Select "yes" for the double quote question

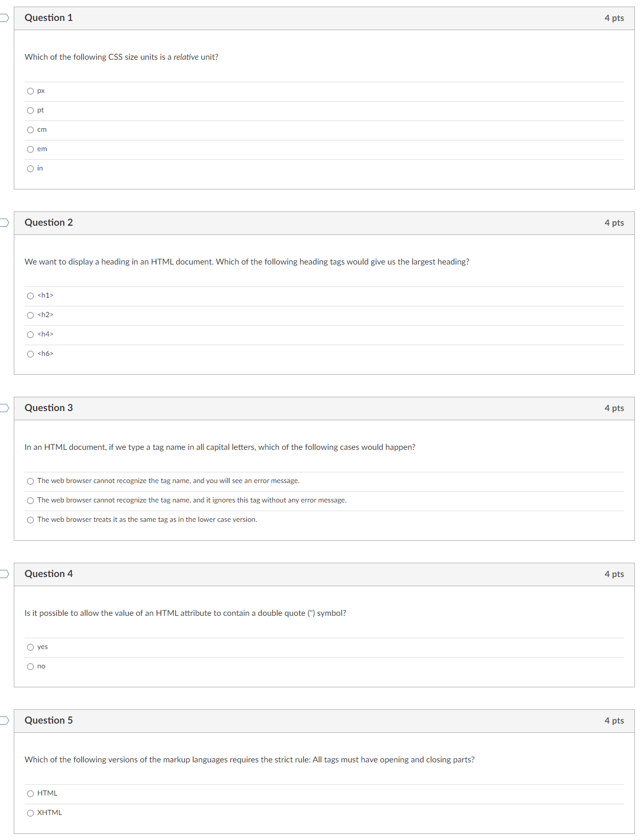[x=31, y=647]
